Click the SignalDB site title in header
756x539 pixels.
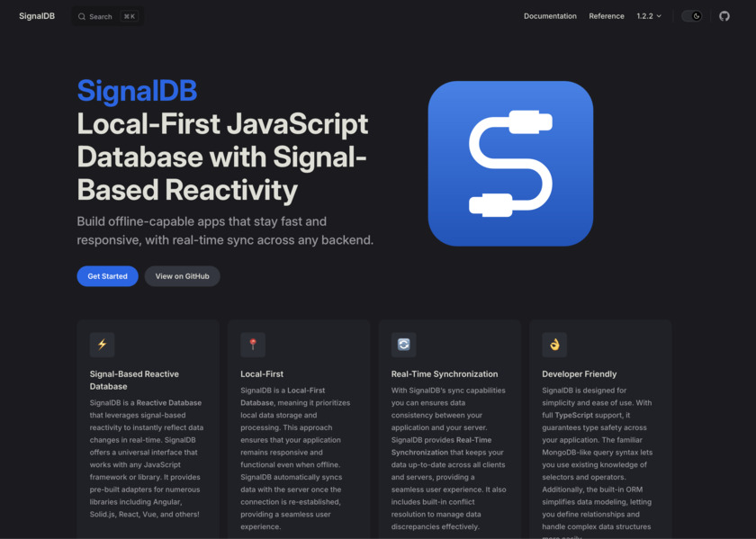coord(37,16)
